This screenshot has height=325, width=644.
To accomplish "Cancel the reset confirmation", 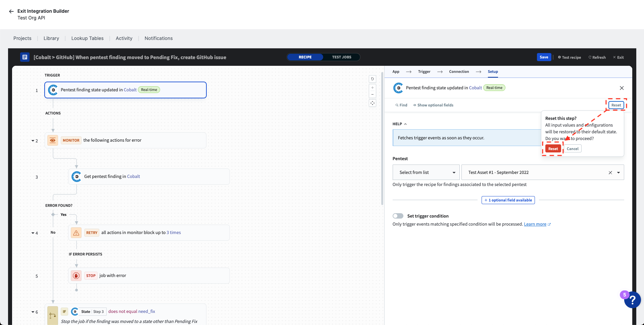I will (x=573, y=149).
